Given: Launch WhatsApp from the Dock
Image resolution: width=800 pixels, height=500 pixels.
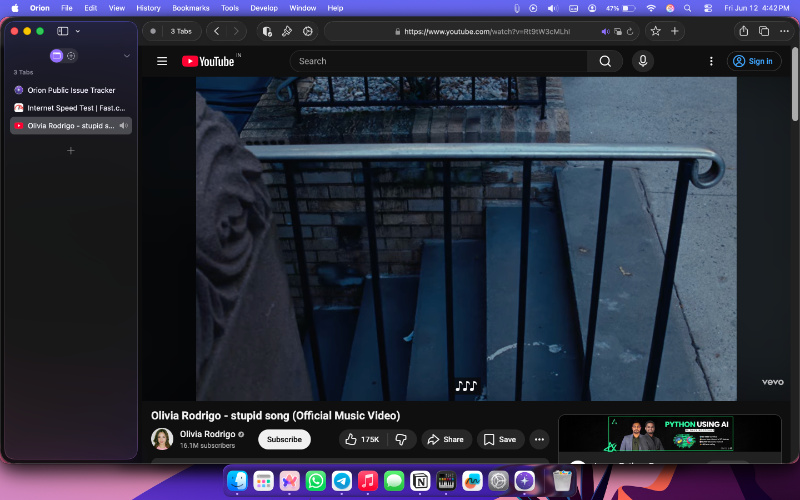Looking at the screenshot, I should point(316,481).
